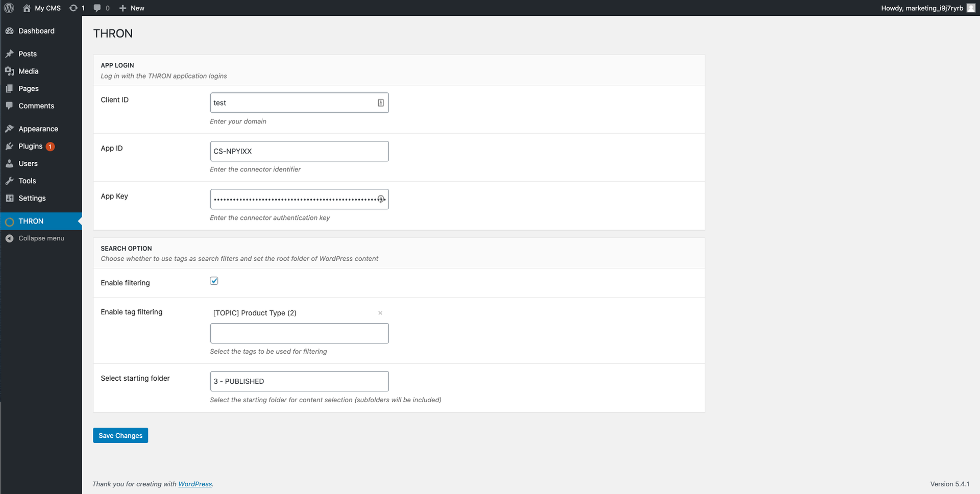980x494 pixels.
Task: Uncheck Enable filtering checkbox
Action: 214,281
